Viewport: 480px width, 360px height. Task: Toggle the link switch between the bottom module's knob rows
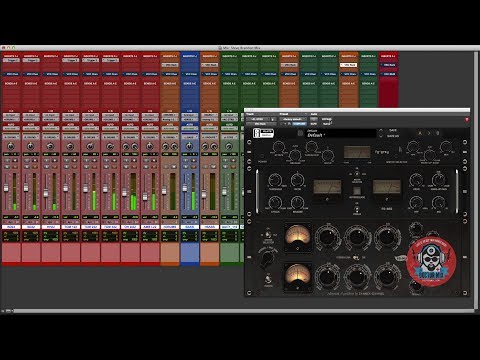pos(356,257)
